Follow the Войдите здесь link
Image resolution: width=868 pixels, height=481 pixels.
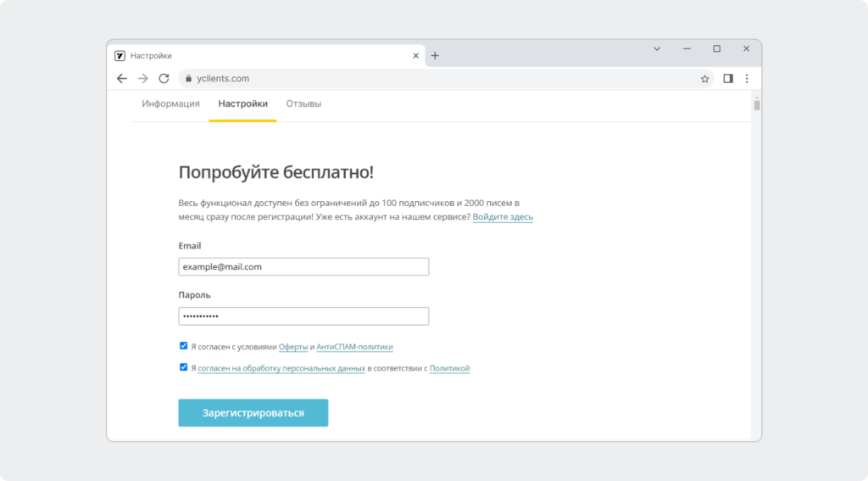coord(503,216)
